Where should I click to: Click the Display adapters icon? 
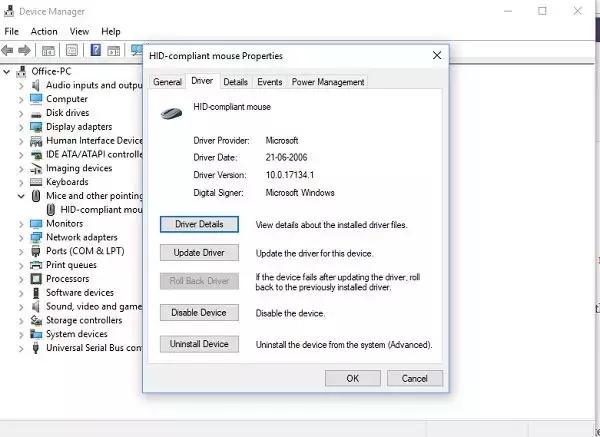click(x=36, y=127)
